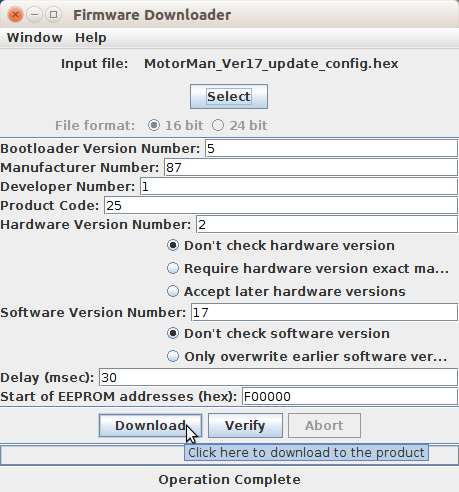Click the Delay (msec) field

(x=278, y=377)
